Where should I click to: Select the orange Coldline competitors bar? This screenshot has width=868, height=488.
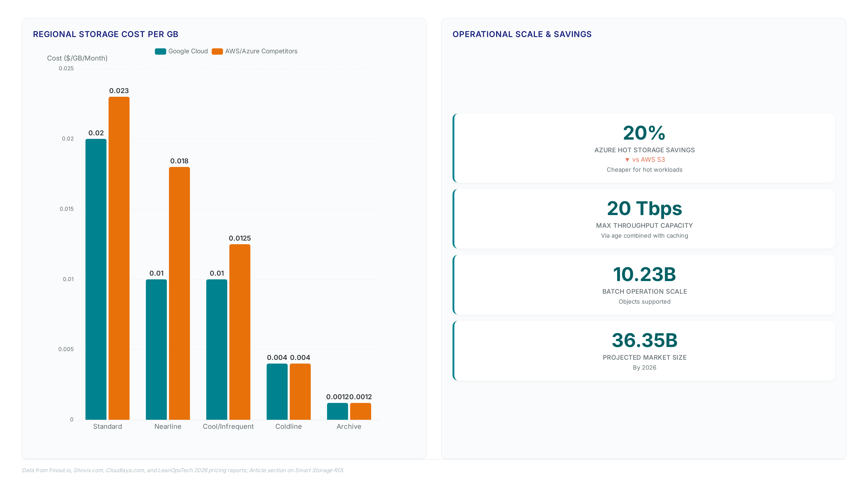tap(300, 391)
